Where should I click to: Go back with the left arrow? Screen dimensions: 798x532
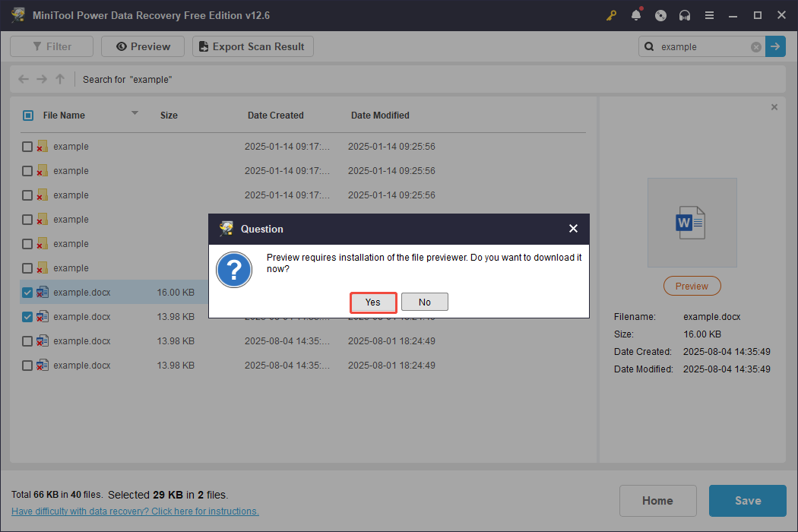tap(24, 79)
